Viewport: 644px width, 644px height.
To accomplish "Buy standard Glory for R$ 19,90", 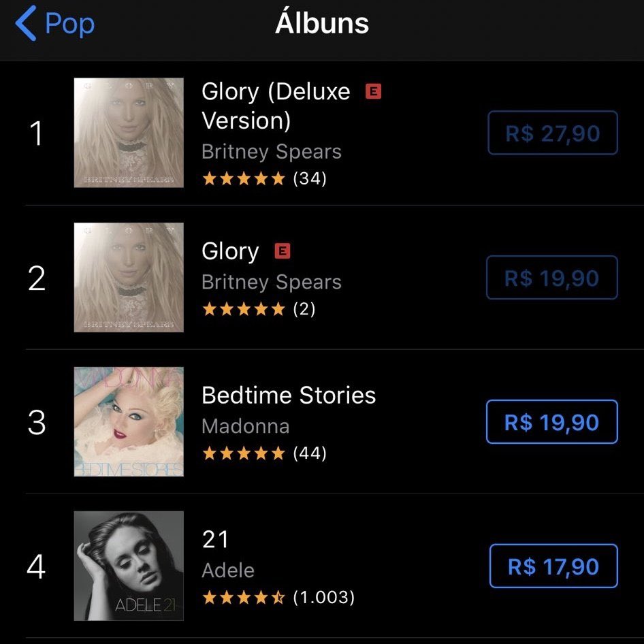I will [x=551, y=278].
